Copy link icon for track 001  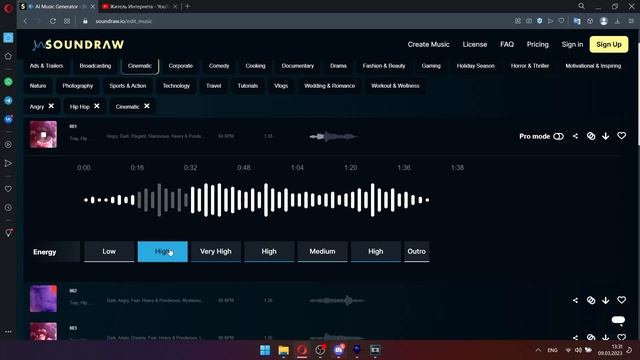click(591, 136)
